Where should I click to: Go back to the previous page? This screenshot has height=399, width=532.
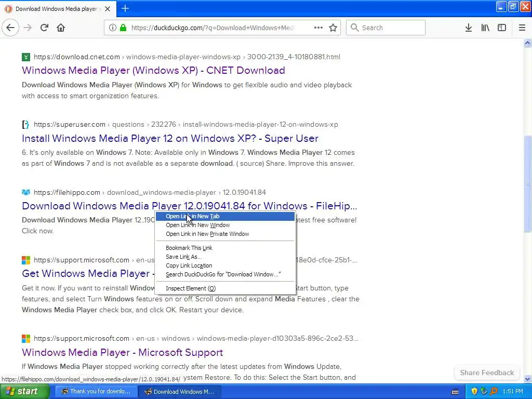click(x=10, y=28)
